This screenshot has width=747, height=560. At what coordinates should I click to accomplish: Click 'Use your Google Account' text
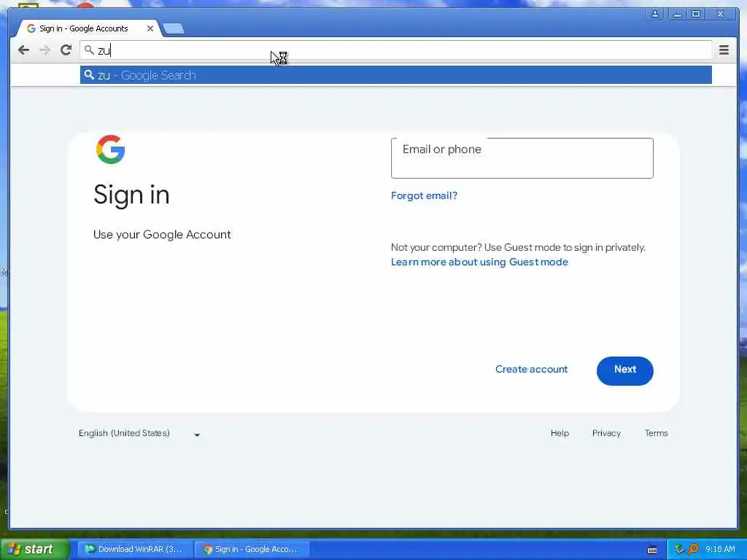[x=162, y=235]
